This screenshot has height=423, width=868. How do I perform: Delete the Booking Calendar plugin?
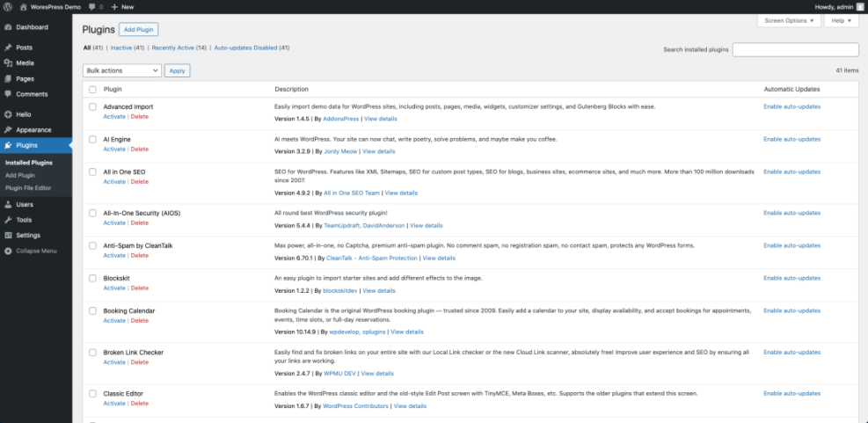pos(140,321)
